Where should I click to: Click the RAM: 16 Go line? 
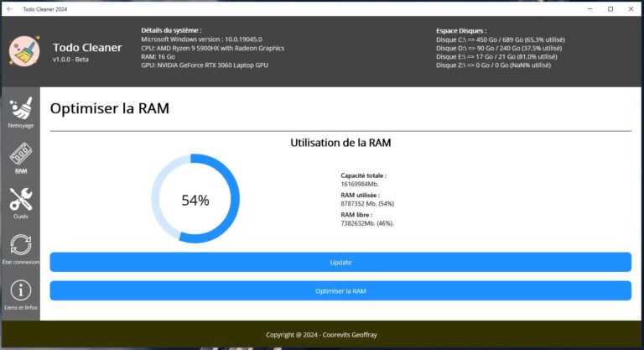pos(158,57)
